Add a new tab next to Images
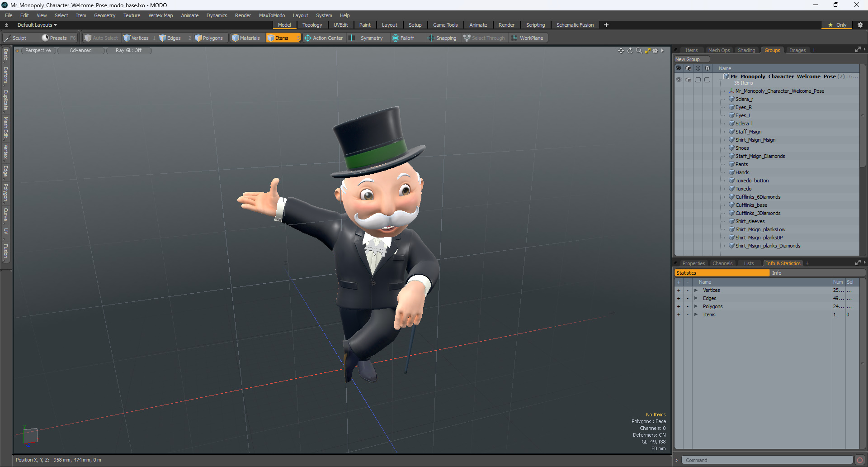 [814, 50]
